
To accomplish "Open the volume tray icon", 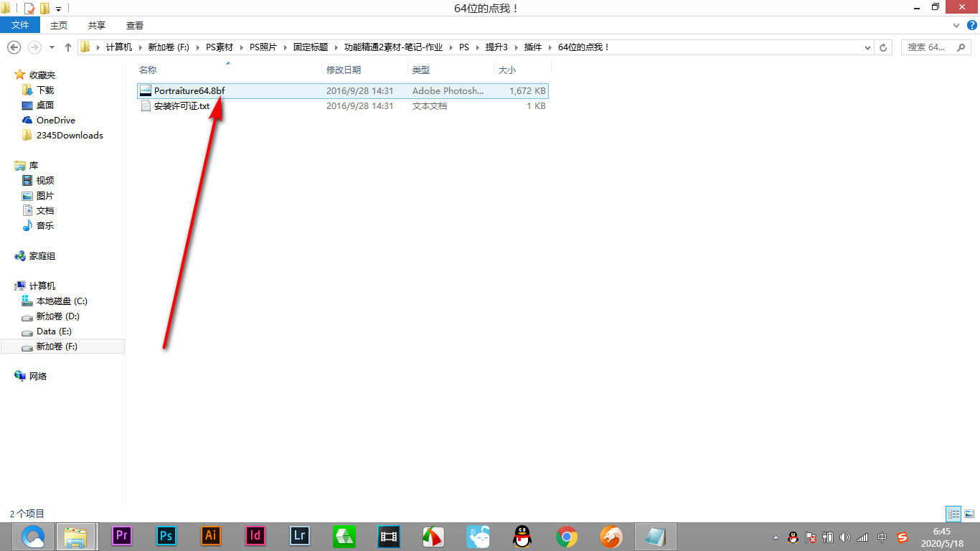I will tap(845, 537).
